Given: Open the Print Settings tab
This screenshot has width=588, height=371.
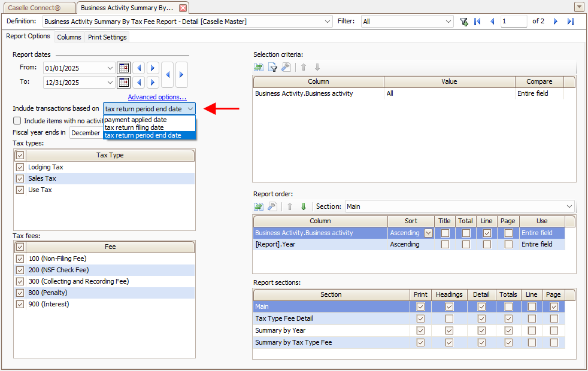Looking at the screenshot, I should tap(107, 37).
